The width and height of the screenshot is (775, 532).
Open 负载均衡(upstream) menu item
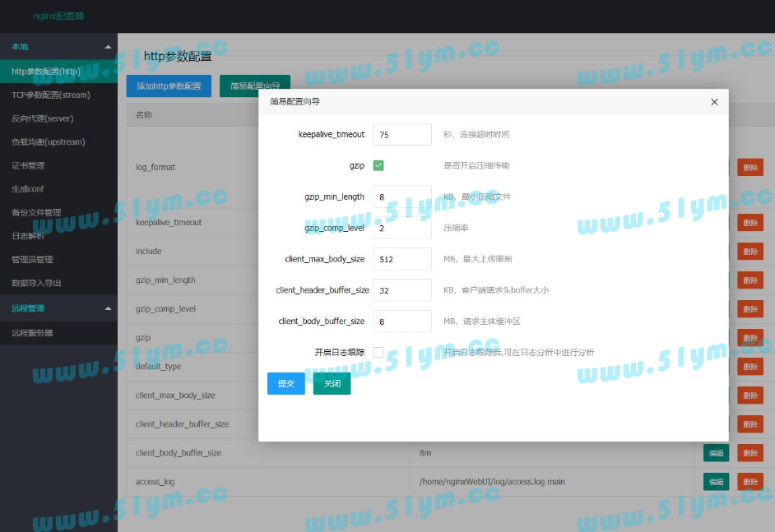(x=58, y=142)
